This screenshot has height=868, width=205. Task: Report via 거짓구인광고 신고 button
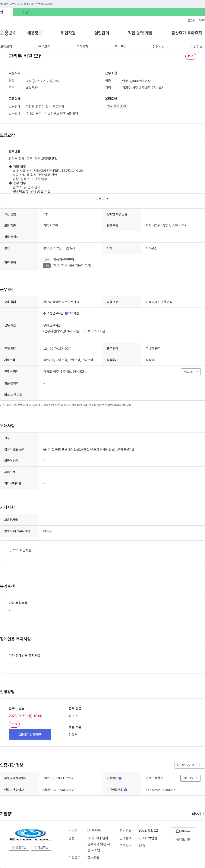coord(190,765)
